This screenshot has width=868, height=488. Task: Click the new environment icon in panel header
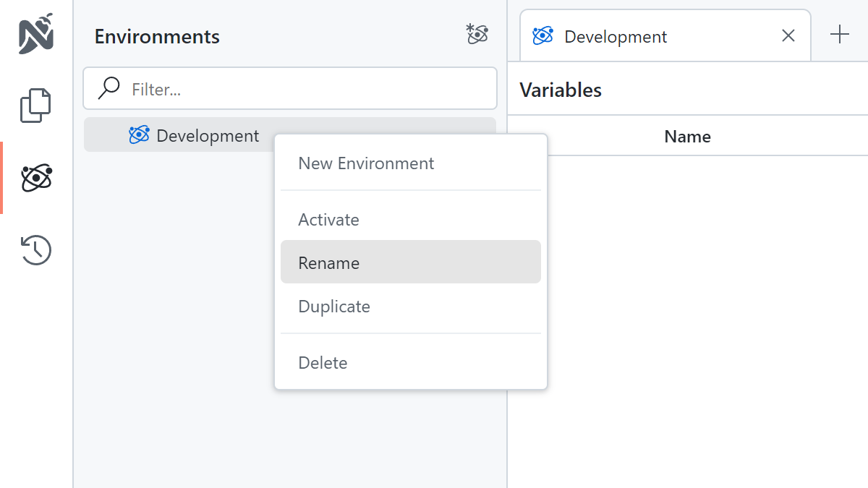[x=477, y=34]
